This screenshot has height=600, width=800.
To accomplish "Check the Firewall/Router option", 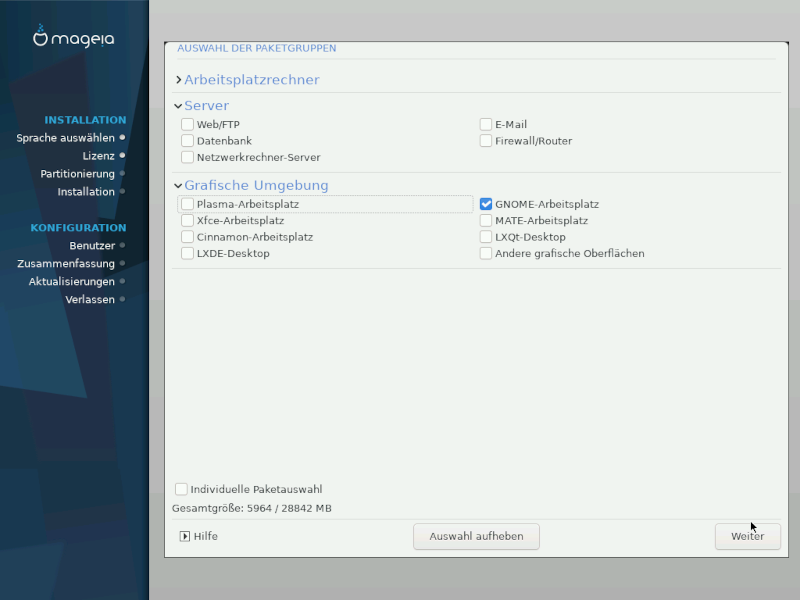I will click(486, 141).
